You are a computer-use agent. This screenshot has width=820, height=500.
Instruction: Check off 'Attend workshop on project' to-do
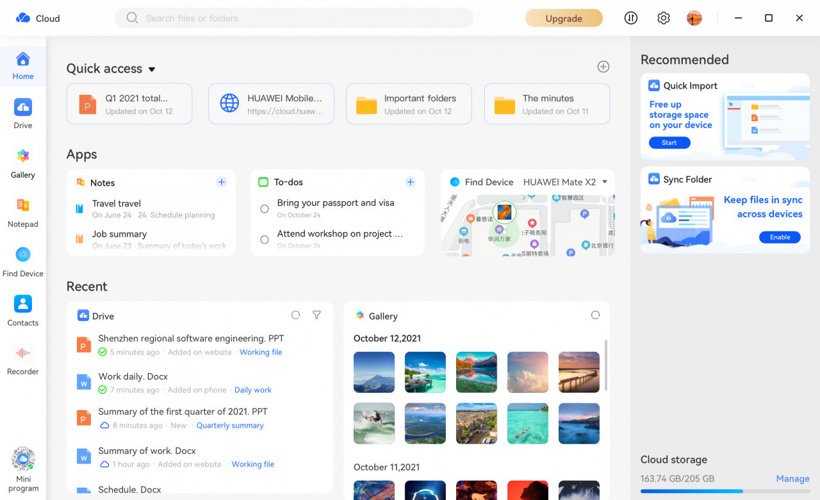tap(264, 239)
